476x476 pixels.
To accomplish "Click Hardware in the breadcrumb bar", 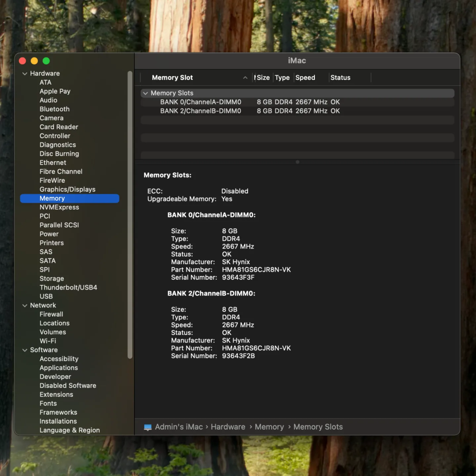I will [228, 427].
